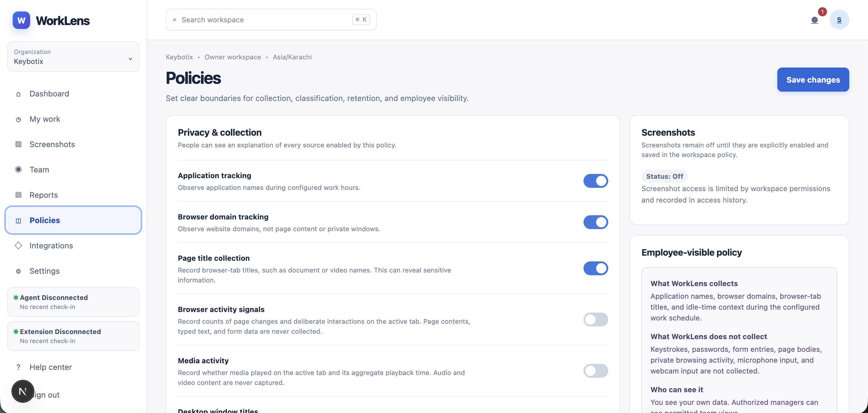Click the Agent Disconnected status card

73,302
